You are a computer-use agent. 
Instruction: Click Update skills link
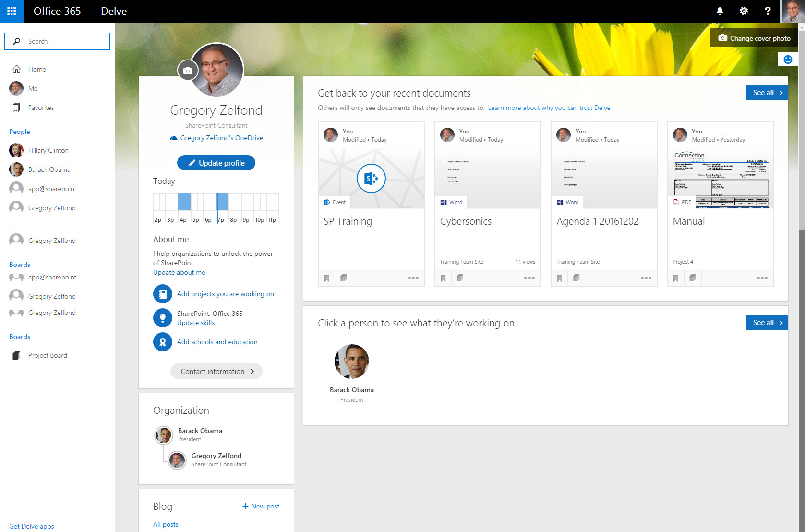click(196, 323)
